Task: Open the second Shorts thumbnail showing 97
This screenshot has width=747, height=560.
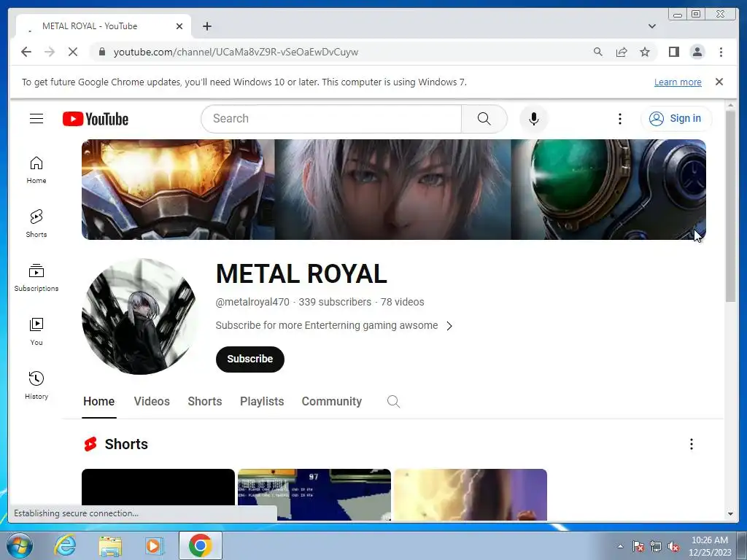Action: click(x=314, y=494)
